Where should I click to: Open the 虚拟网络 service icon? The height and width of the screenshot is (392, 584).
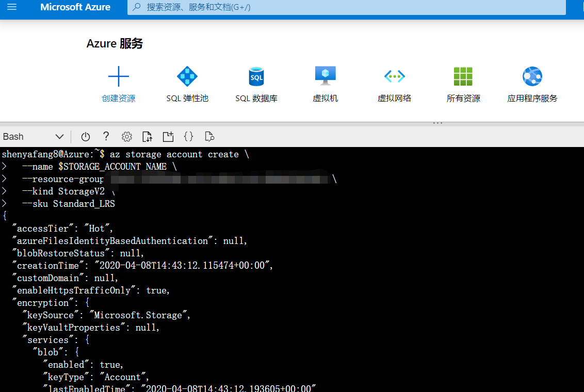395,76
